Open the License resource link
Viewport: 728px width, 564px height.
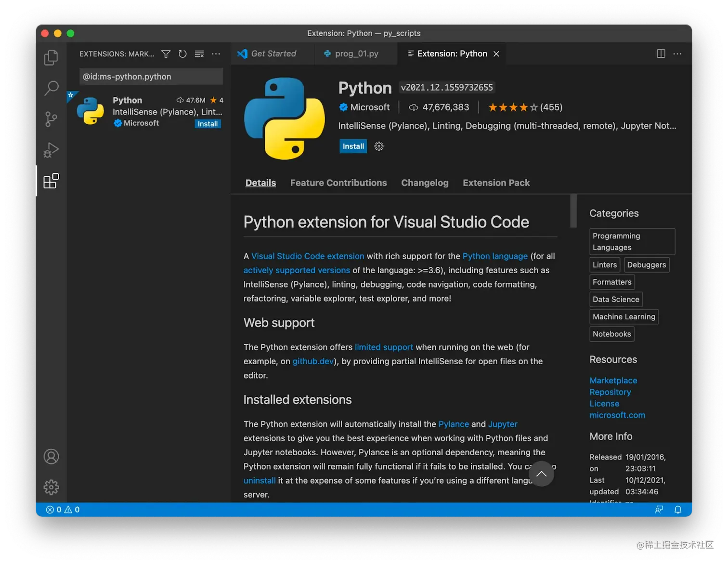tap(604, 404)
